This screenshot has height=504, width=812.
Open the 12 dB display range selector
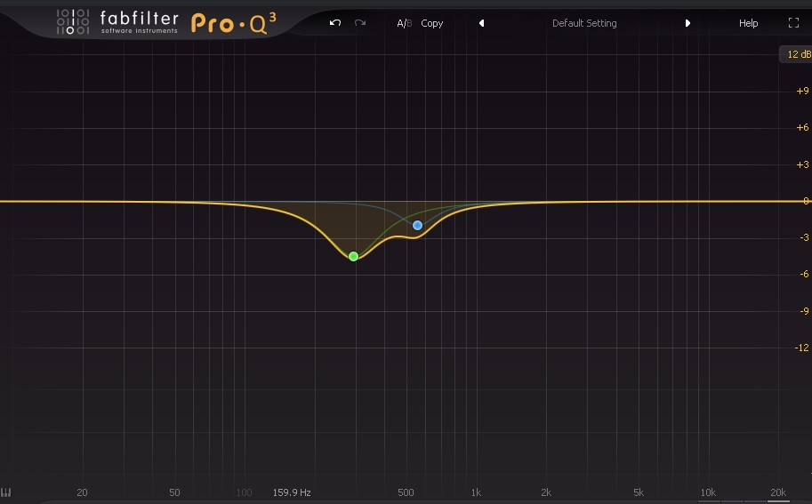pyautogui.click(x=798, y=54)
